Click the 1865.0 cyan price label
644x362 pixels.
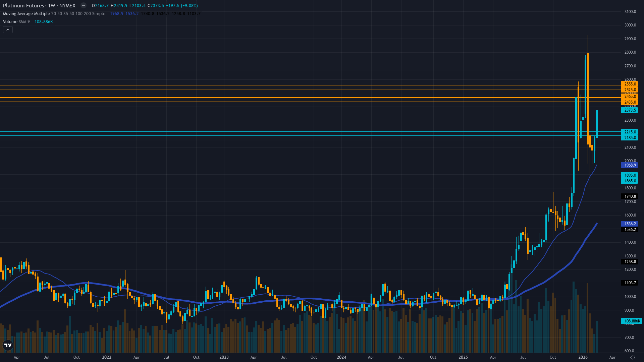[x=630, y=181]
